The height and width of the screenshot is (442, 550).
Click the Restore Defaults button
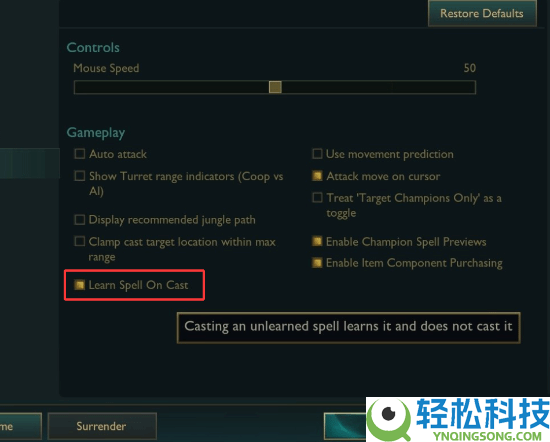coord(482,13)
